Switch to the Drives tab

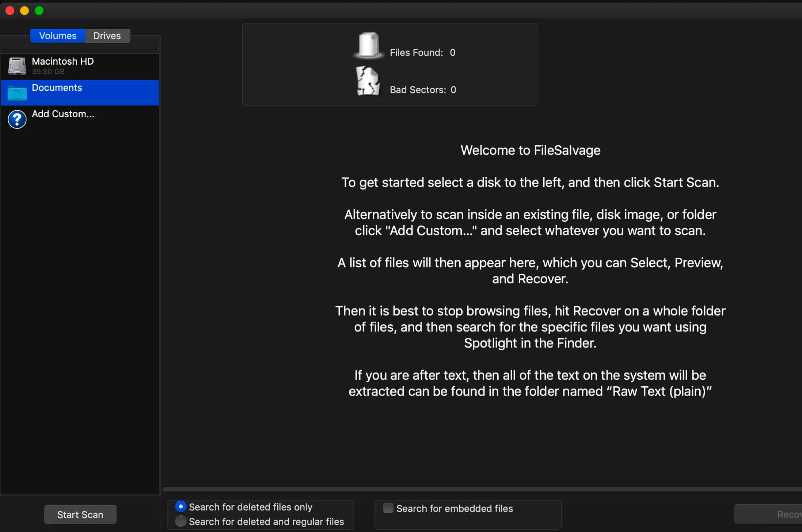tap(107, 36)
